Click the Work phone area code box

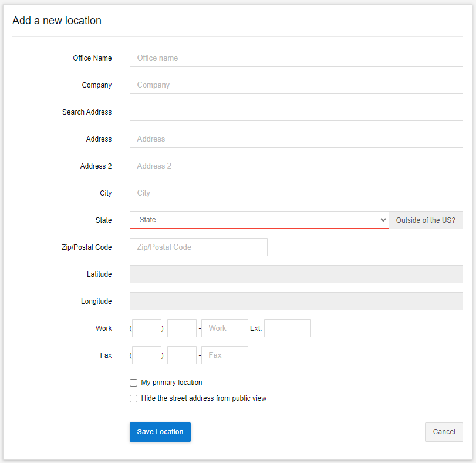147,328
